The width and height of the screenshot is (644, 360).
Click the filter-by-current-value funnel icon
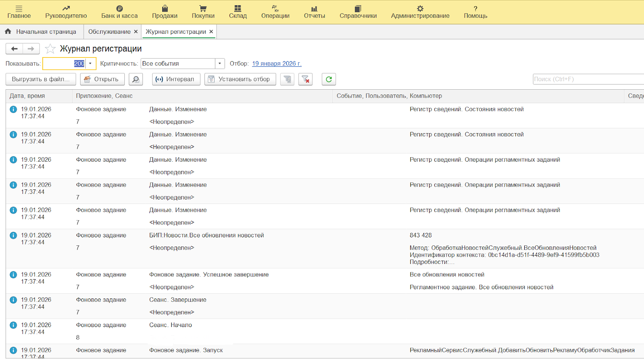pyautogui.click(x=287, y=79)
